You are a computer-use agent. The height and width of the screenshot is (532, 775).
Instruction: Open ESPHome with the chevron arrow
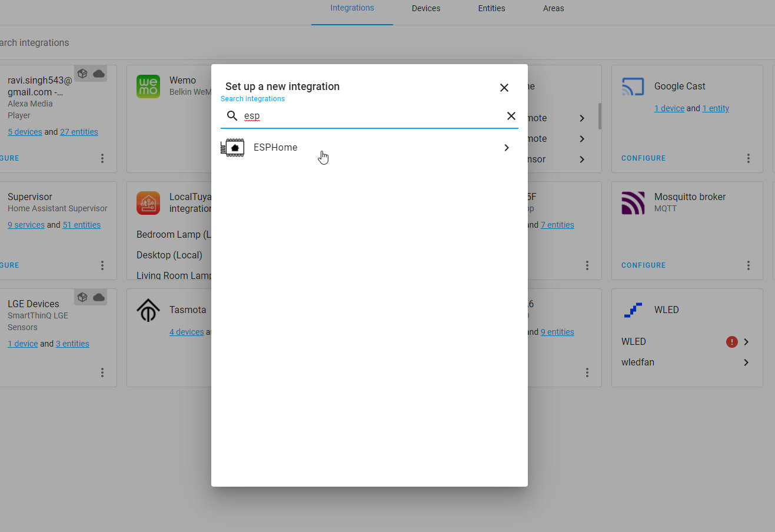(506, 148)
